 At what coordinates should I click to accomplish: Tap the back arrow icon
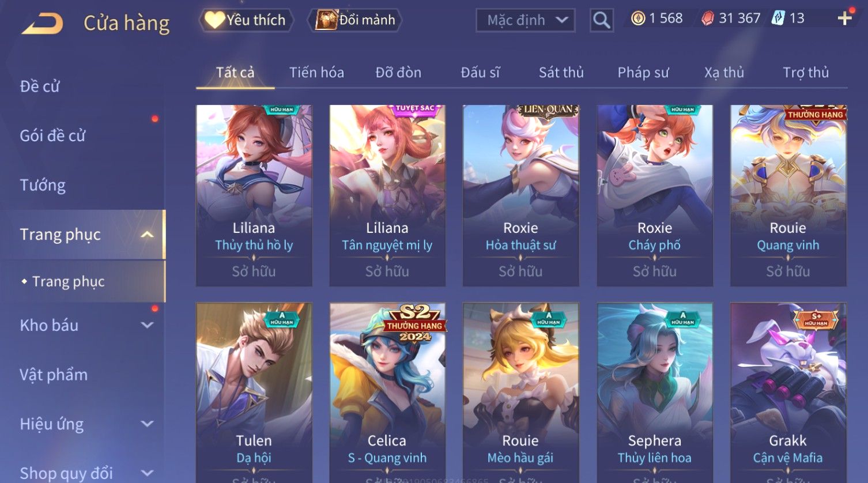[42, 24]
